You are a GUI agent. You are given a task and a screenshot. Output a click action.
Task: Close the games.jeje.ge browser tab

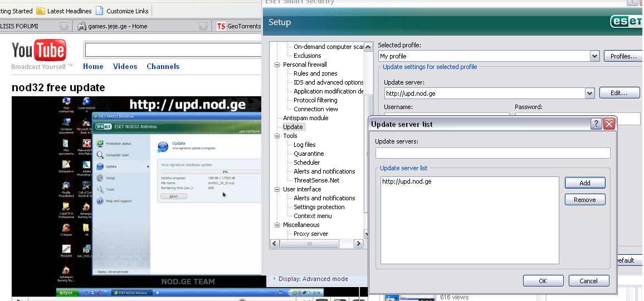click(x=203, y=26)
